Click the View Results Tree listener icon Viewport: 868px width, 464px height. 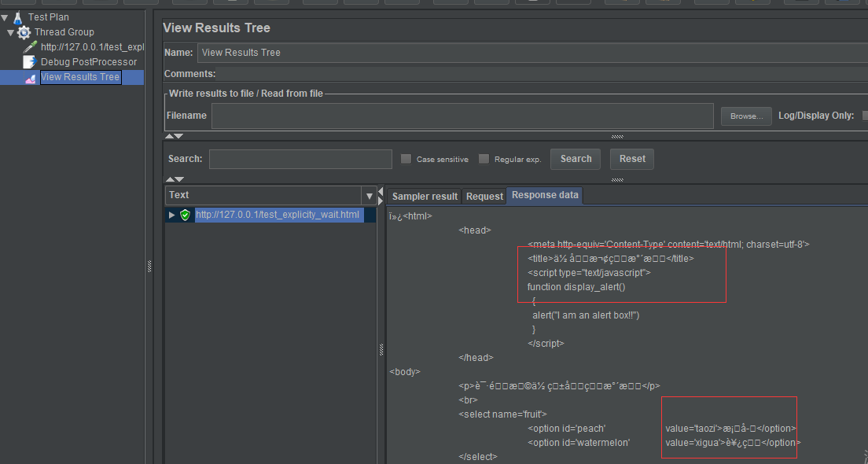(31, 78)
